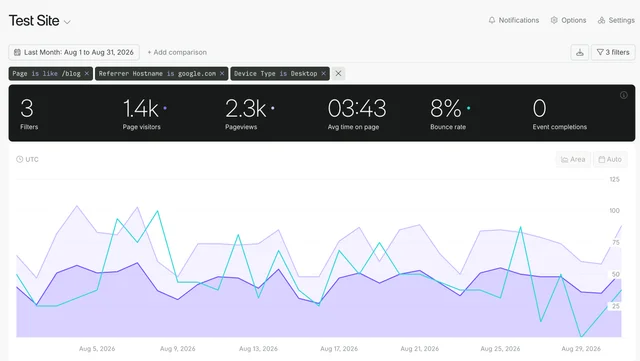This screenshot has height=361, width=640.
Task: Select the Pageviews metric
Action: click(250, 114)
